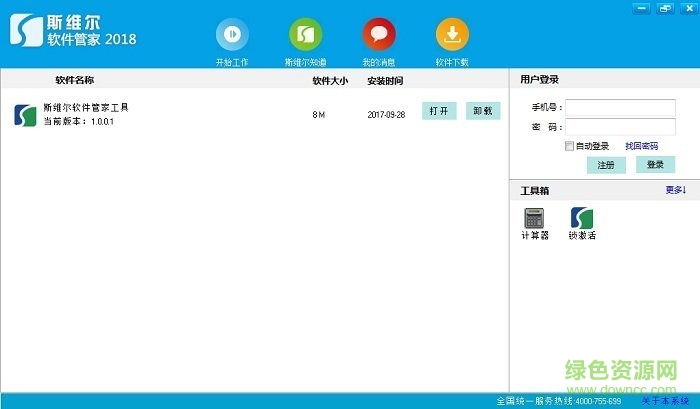Focus the 密码 input field
Viewport: 700px width, 409px height.
(620, 127)
